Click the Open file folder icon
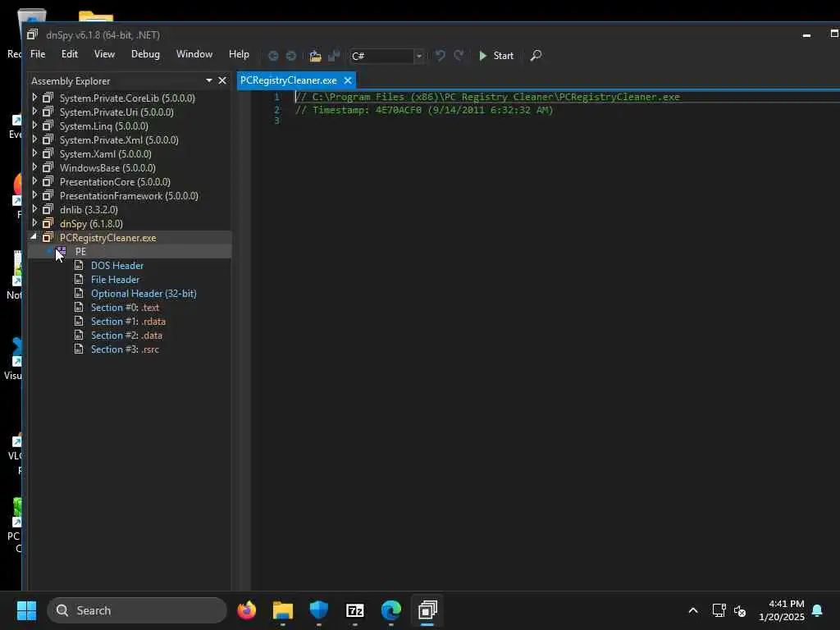 [316, 56]
